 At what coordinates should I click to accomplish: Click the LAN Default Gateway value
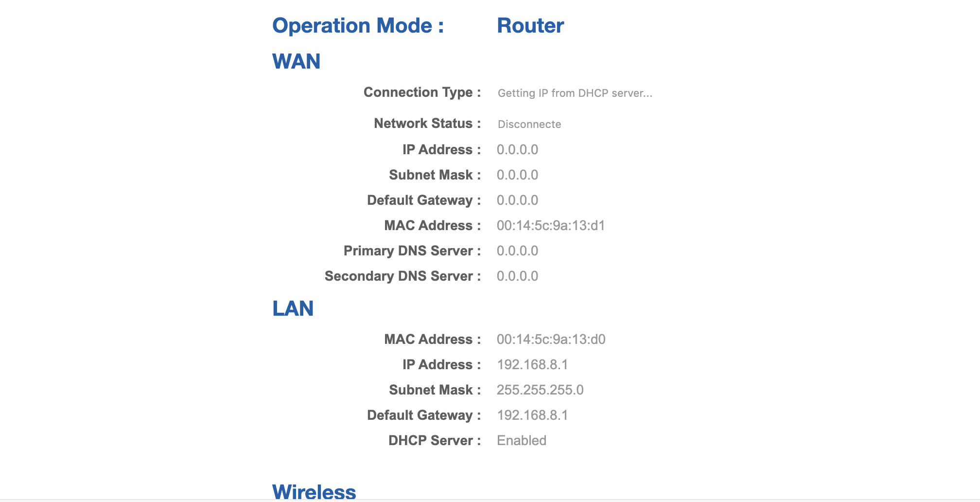(532, 415)
